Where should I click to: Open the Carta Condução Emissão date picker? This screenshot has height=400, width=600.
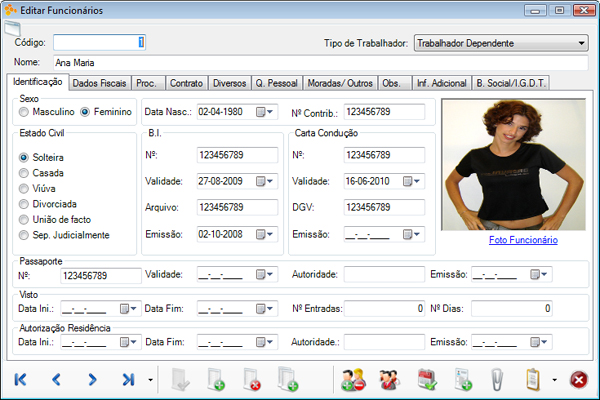pyautogui.click(x=411, y=234)
